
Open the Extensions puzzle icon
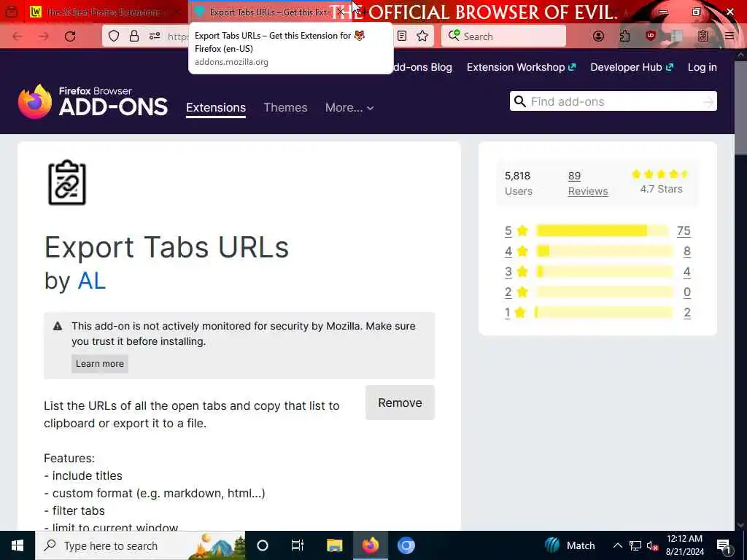coord(624,36)
